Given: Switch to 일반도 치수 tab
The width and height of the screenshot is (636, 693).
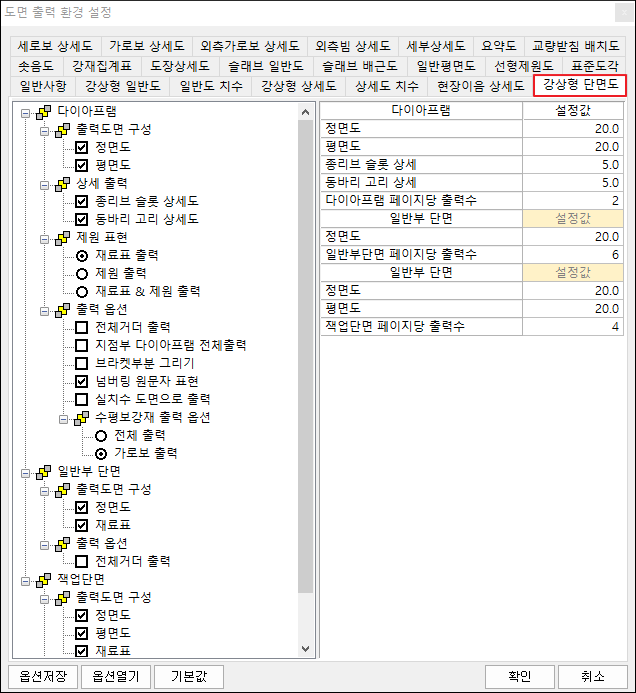Looking at the screenshot, I should [211, 86].
